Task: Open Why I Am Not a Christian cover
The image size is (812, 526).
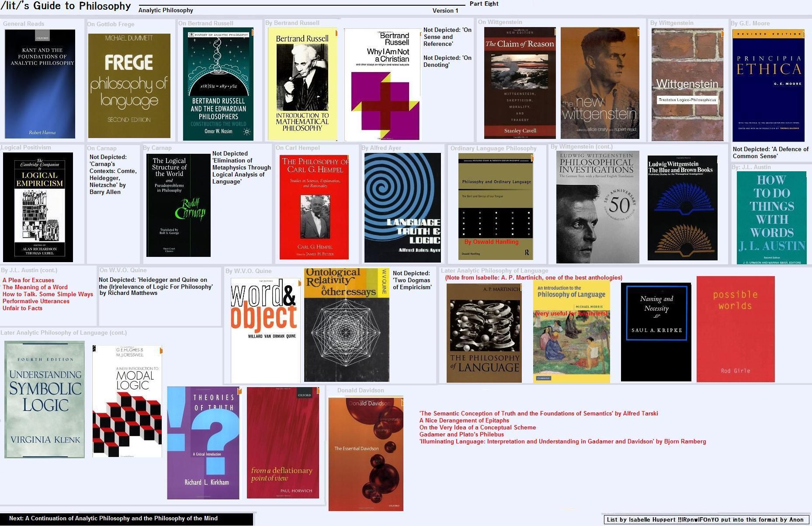Action: pos(382,85)
